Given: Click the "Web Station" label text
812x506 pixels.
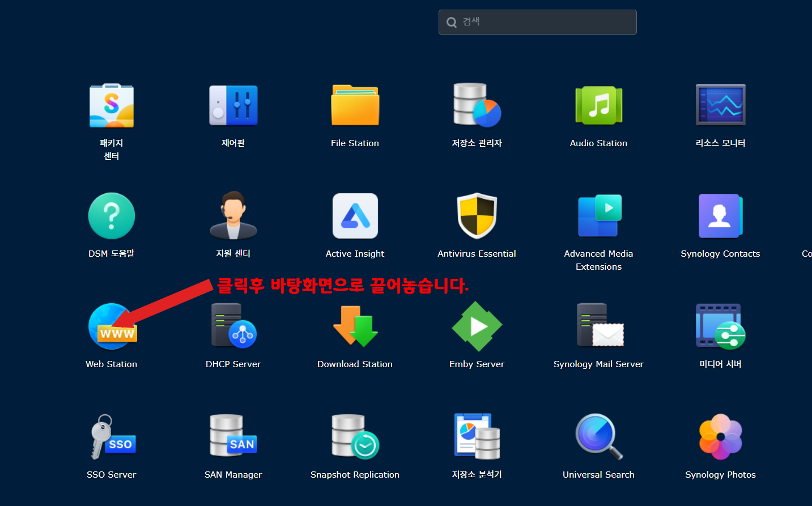Looking at the screenshot, I should 112,364.
